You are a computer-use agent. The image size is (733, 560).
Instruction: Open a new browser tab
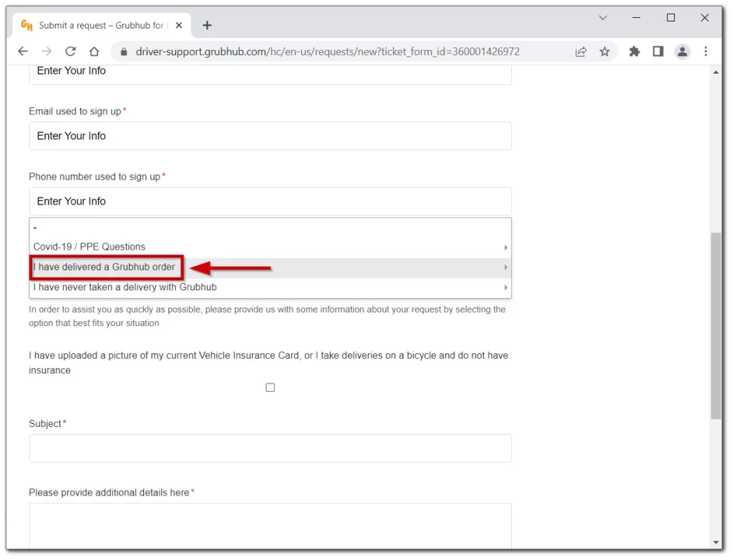pyautogui.click(x=207, y=24)
